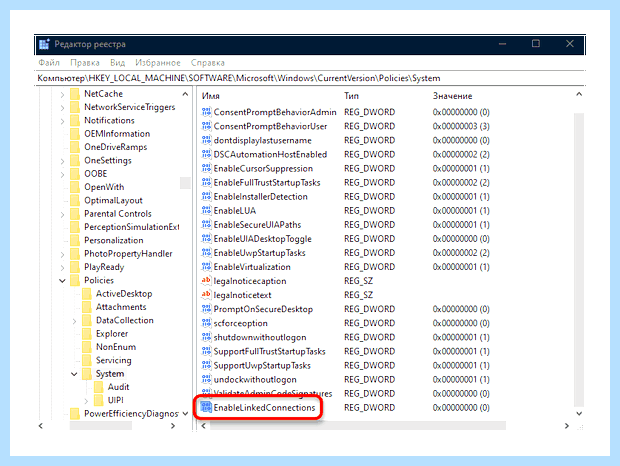The width and height of the screenshot is (620, 466).
Task: Collapse the System tree node
Action: 74,374
